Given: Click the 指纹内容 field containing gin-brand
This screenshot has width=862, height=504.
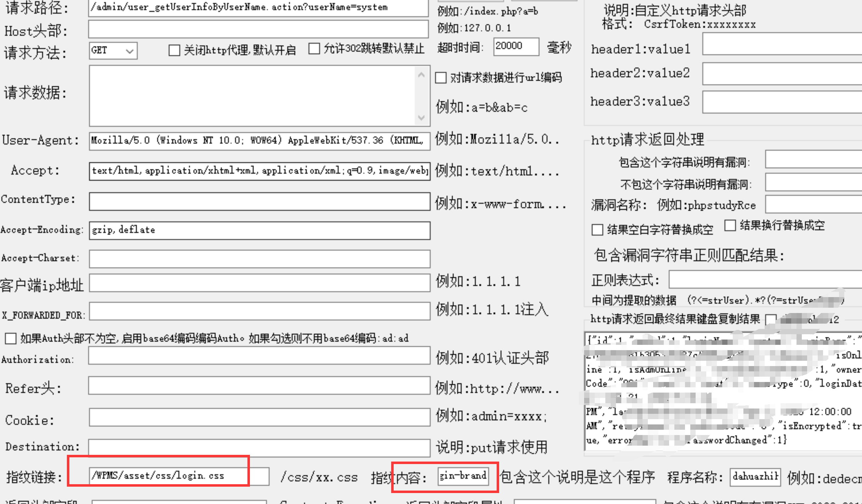Looking at the screenshot, I should 463,476.
